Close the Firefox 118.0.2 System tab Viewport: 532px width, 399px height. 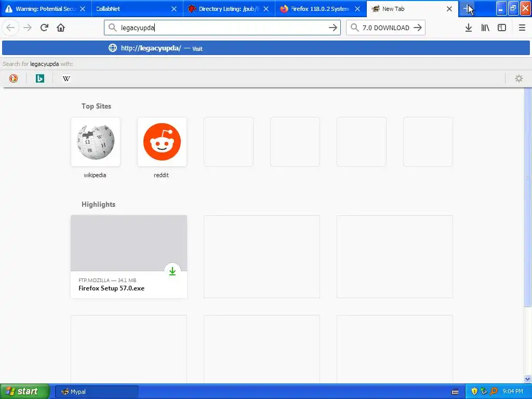[357, 9]
